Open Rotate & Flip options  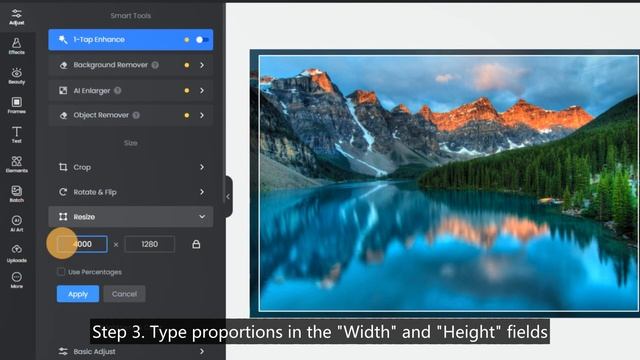click(131, 192)
